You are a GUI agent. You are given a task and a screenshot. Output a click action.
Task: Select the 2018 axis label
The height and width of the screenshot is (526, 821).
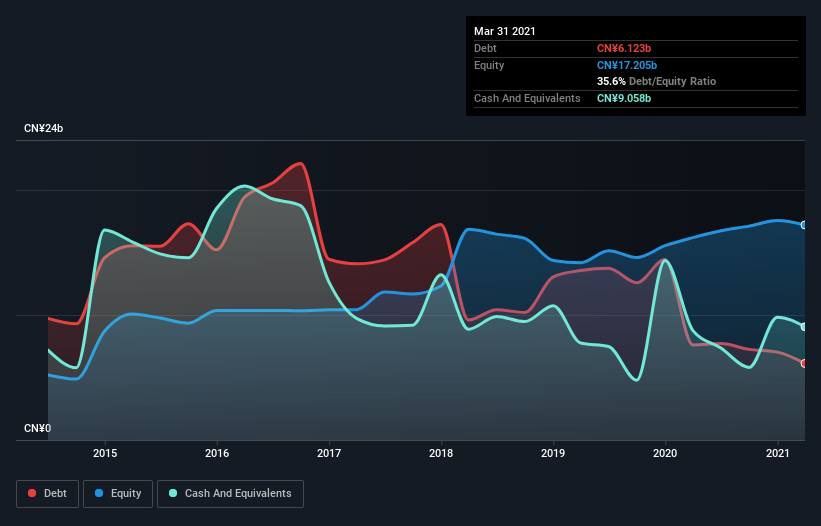tap(441, 453)
